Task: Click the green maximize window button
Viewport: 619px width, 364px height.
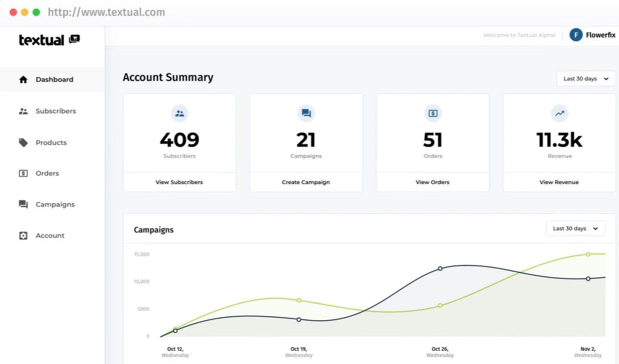Action: (37, 12)
